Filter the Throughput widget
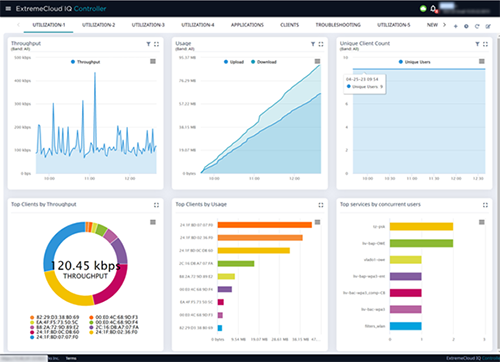The width and height of the screenshot is (500, 362). (148, 44)
